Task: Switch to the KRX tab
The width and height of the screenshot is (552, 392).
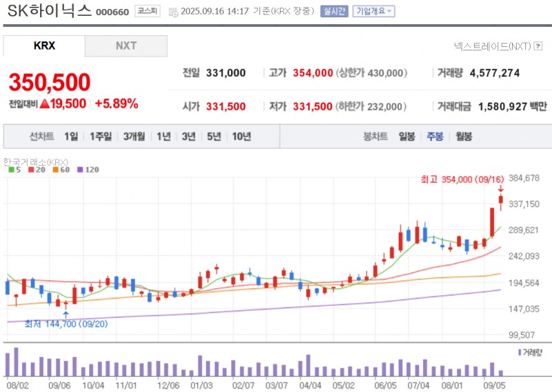Action: click(x=44, y=46)
